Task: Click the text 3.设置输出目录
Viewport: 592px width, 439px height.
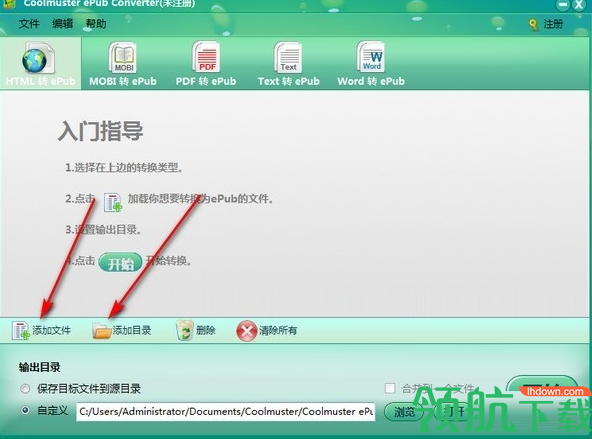Action: point(103,230)
